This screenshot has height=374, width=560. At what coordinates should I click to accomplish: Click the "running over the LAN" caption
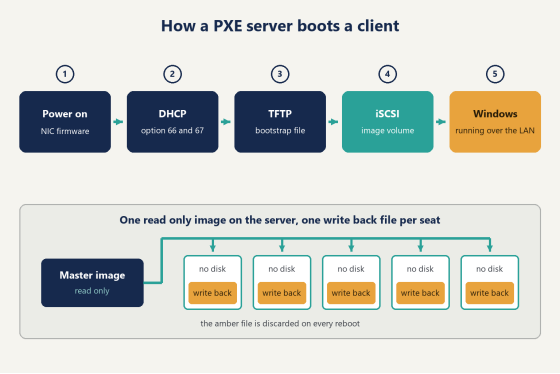pyautogui.click(x=495, y=131)
